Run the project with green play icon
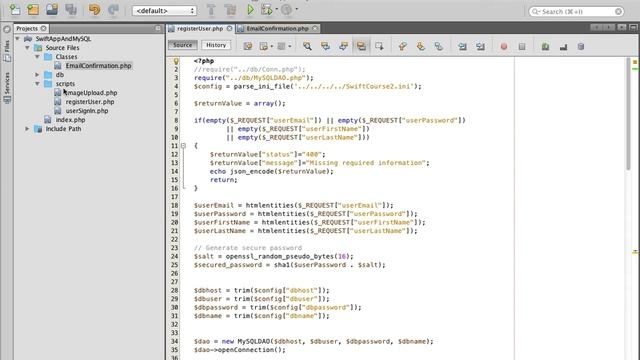Viewport: 640px width, 360px height. (250, 9)
